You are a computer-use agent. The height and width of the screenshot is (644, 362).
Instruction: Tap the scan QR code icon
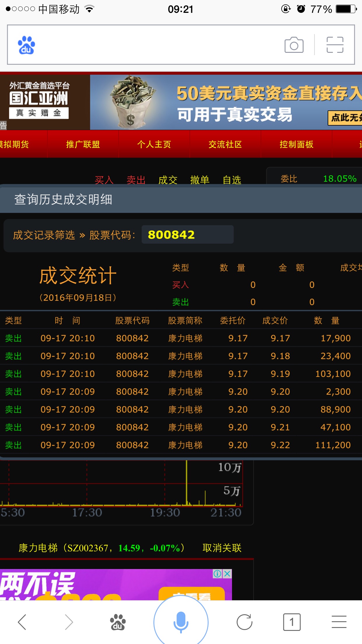(x=335, y=45)
